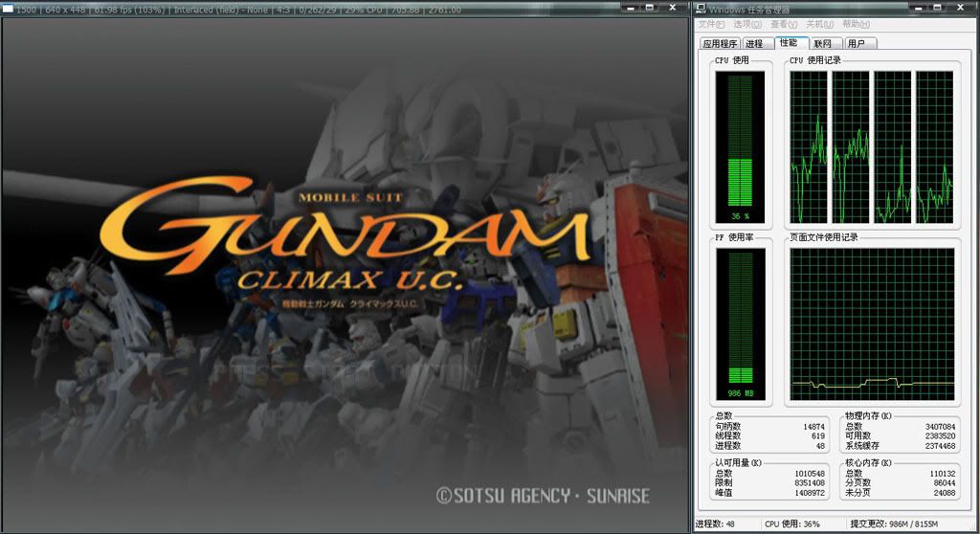The width and height of the screenshot is (980, 534).
Task: Minimize the Task Manager window
Action: pos(919,8)
